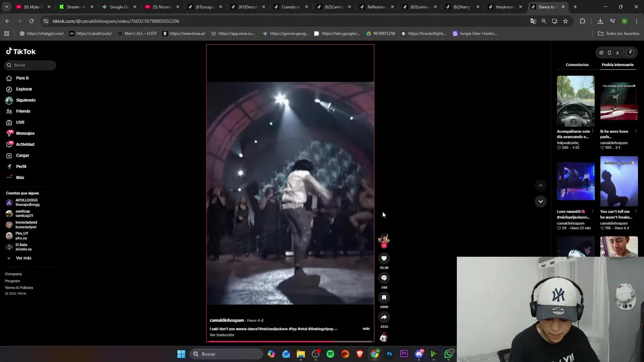
Task: Expand followed accounts with Ver más
Action: click(x=23, y=258)
